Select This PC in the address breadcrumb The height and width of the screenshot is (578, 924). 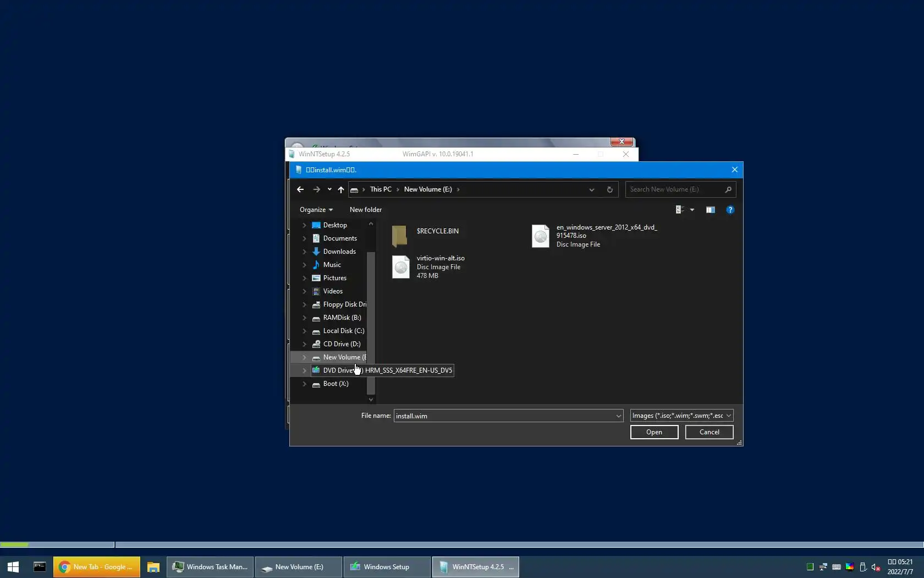[x=381, y=189]
